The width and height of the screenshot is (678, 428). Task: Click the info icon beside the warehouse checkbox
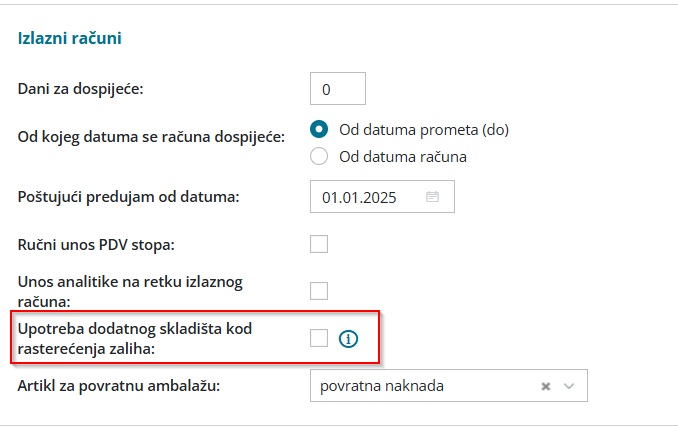(x=348, y=339)
